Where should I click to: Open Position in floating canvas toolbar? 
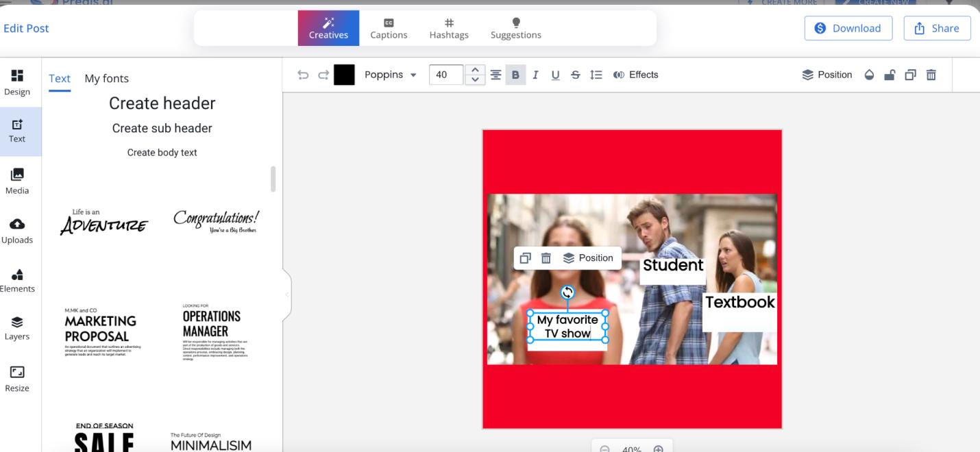(x=588, y=258)
